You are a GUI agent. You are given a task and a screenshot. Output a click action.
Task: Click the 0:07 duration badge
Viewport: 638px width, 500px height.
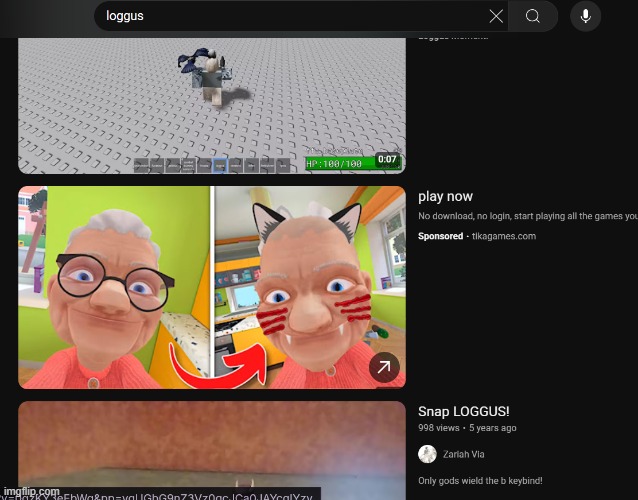[388, 160]
